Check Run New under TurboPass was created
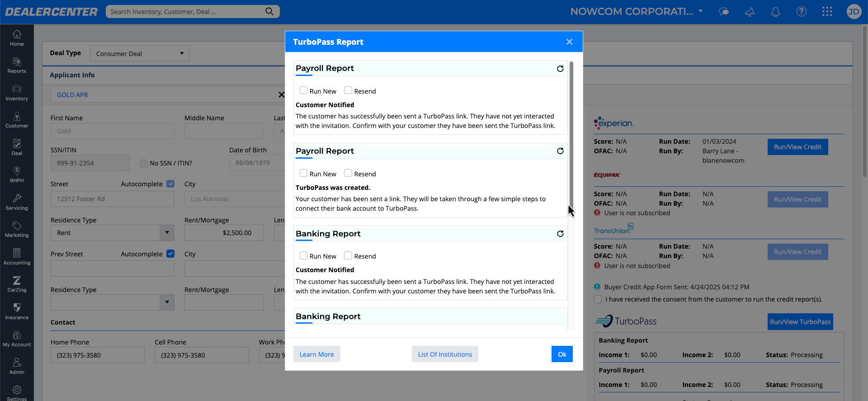Screen dimensions: 868x401 pyautogui.click(x=303, y=173)
